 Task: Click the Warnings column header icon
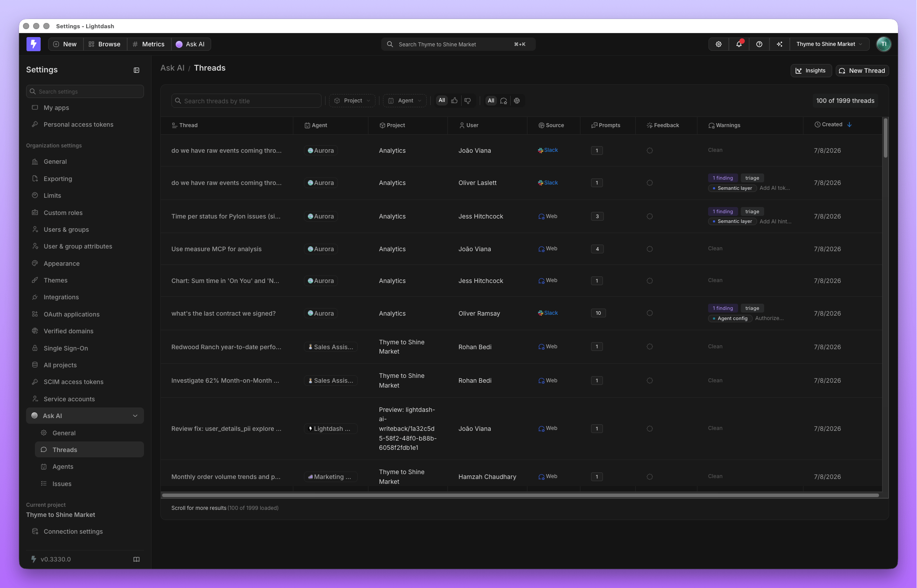[x=711, y=125]
